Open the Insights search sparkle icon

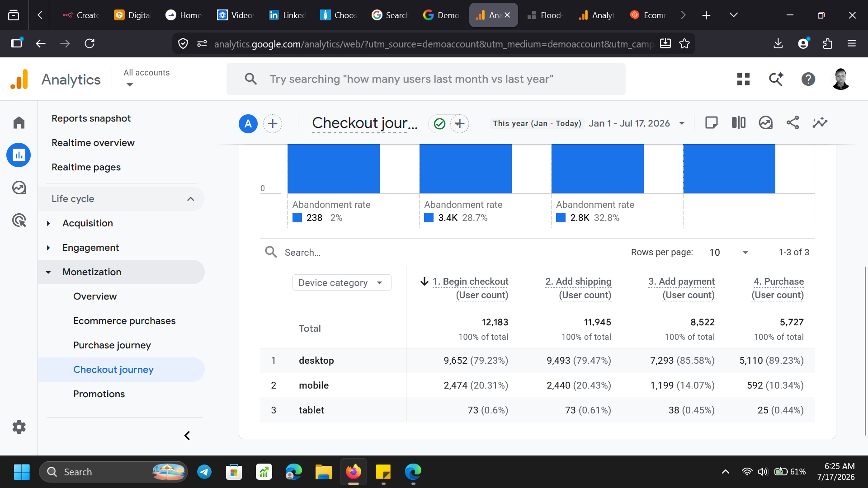tap(776, 79)
